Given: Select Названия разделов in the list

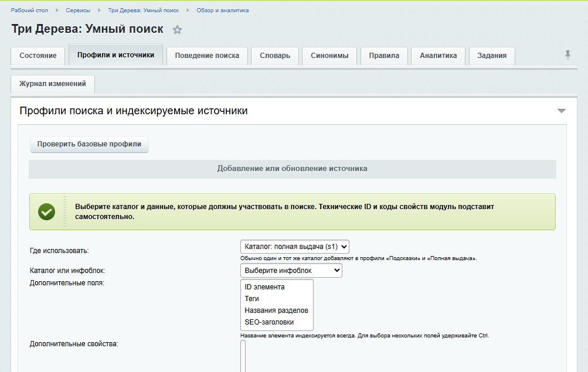Looking at the screenshot, I should (x=276, y=310).
